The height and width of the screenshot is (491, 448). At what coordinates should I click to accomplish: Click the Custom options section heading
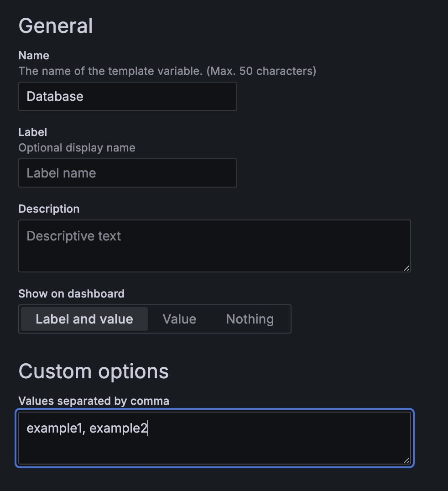[94, 371]
